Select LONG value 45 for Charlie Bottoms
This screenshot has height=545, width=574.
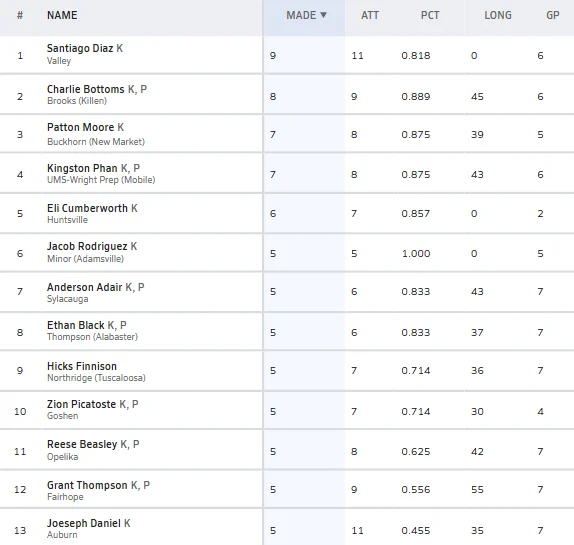pyautogui.click(x=477, y=97)
